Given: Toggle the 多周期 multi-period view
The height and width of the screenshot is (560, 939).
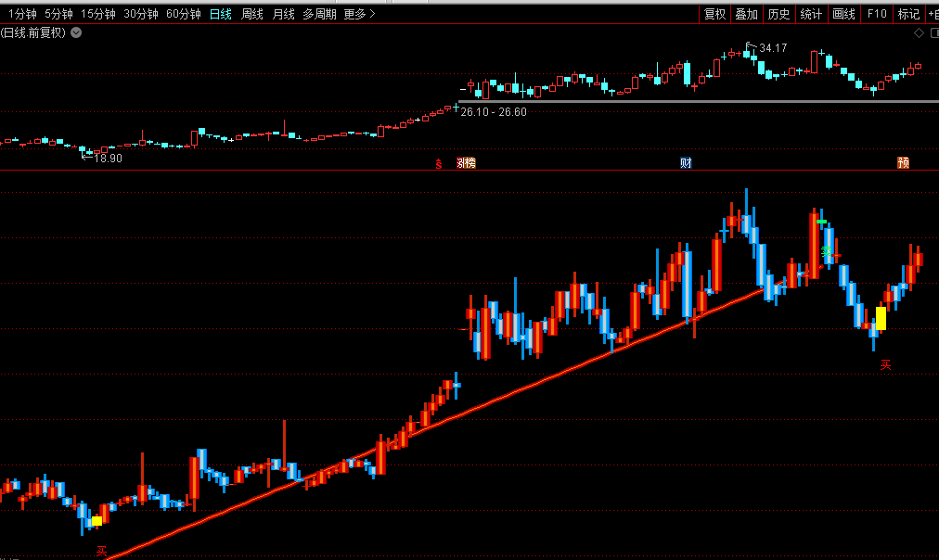Looking at the screenshot, I should click(320, 14).
